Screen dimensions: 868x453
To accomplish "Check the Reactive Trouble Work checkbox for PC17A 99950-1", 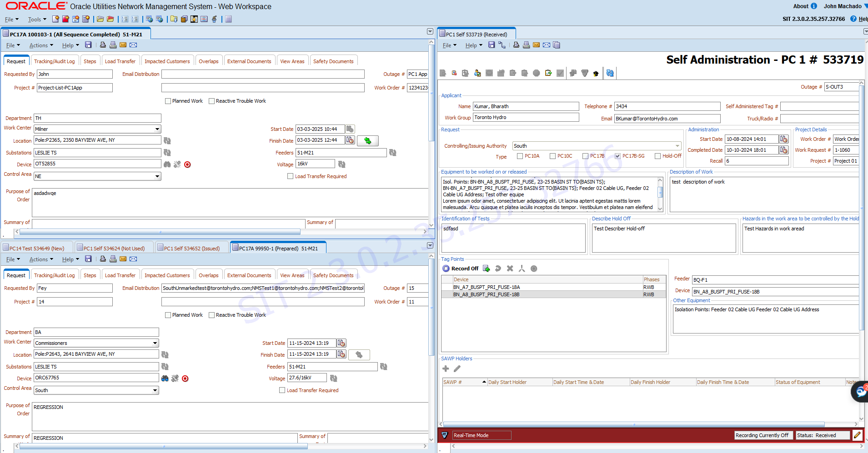I will 212,315.
